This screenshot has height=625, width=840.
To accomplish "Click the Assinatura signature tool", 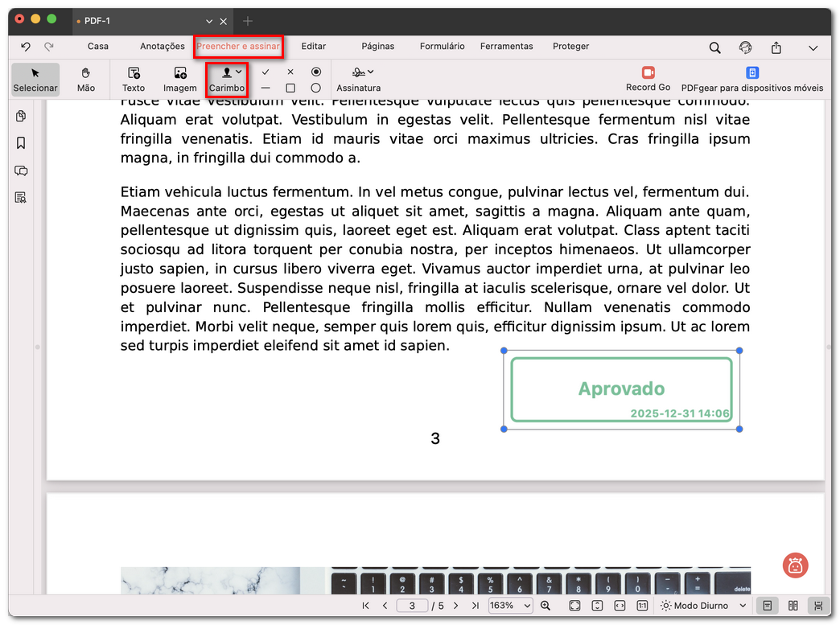I will pyautogui.click(x=359, y=80).
